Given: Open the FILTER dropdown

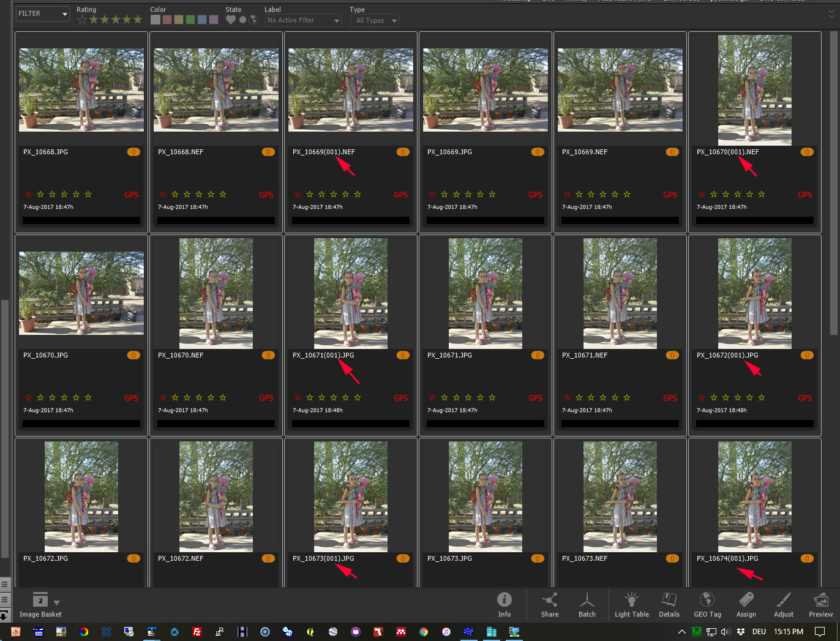Looking at the screenshot, I should pyautogui.click(x=42, y=13).
